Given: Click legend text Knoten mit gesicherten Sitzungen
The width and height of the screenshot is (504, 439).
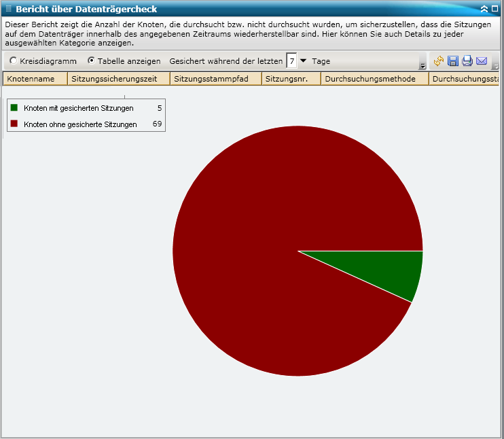Looking at the screenshot, I should (78, 108).
